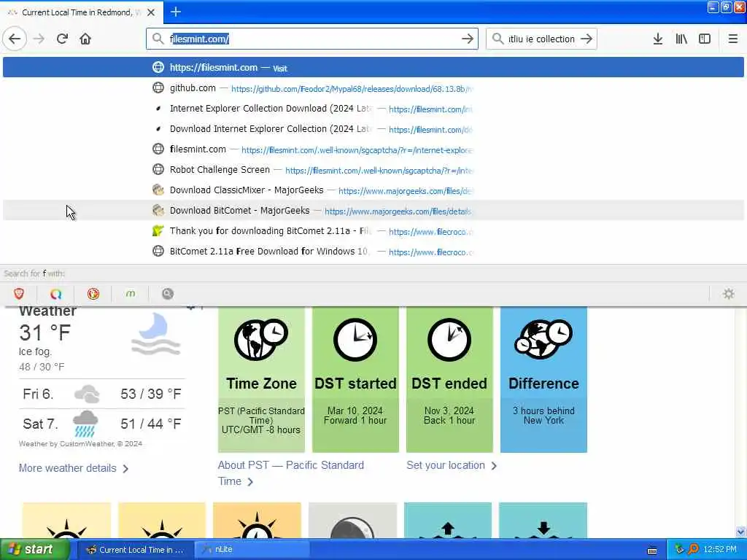Open a new tab with the plus button
The height and width of the screenshot is (560, 747).
pos(175,12)
